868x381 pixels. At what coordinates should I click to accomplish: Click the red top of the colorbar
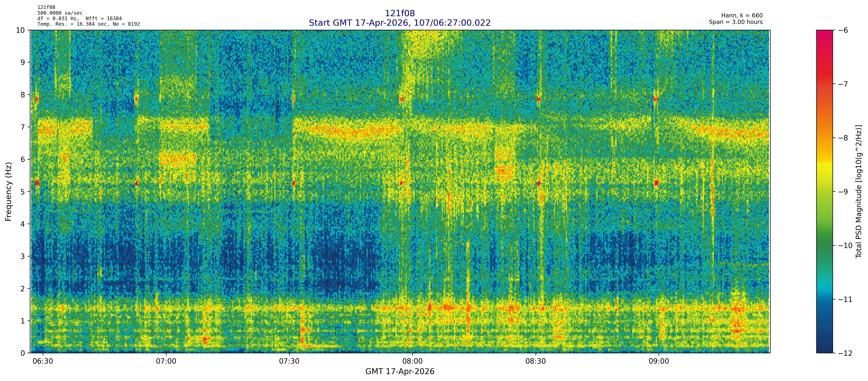[824, 34]
